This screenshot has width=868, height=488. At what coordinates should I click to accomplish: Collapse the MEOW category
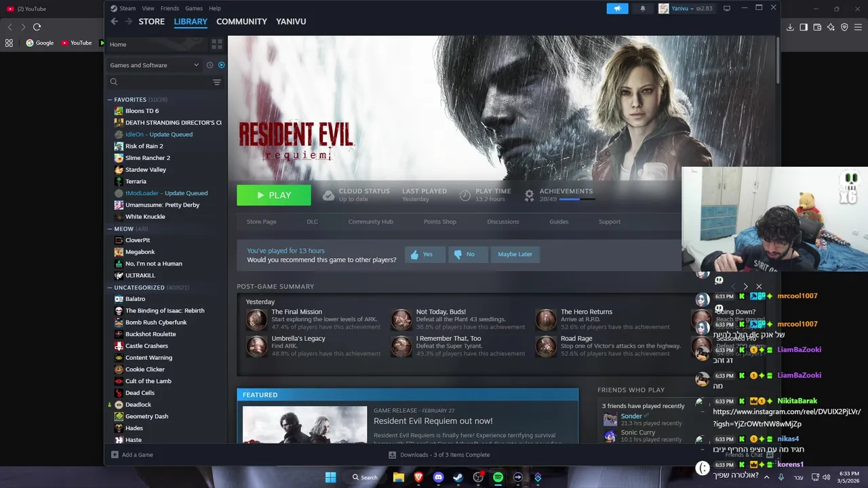click(x=110, y=229)
